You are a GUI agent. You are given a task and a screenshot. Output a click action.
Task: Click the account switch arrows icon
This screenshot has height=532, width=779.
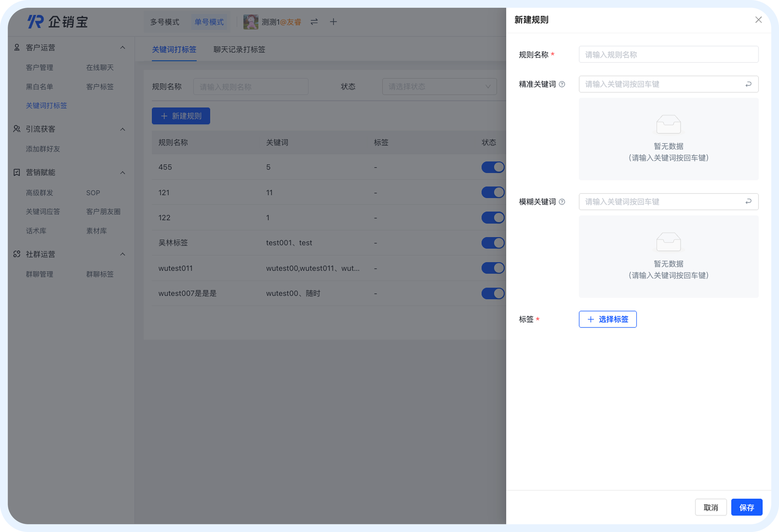click(314, 22)
